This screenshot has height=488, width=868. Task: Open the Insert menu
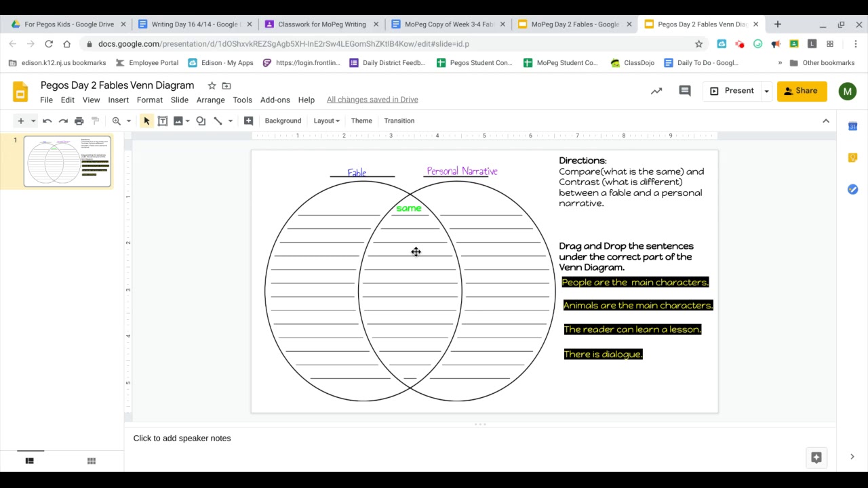pos(118,100)
